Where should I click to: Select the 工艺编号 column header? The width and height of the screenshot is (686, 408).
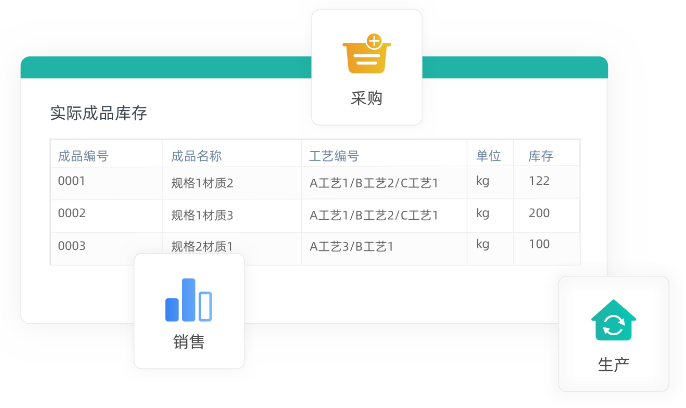[334, 155]
